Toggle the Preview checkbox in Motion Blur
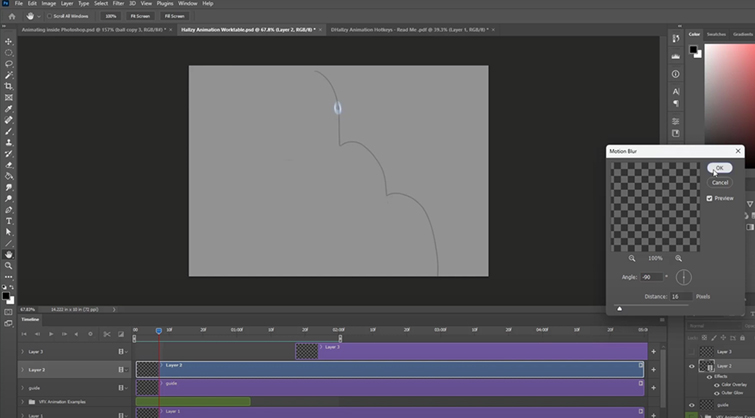Viewport: 755px width, 418px height. [710, 198]
